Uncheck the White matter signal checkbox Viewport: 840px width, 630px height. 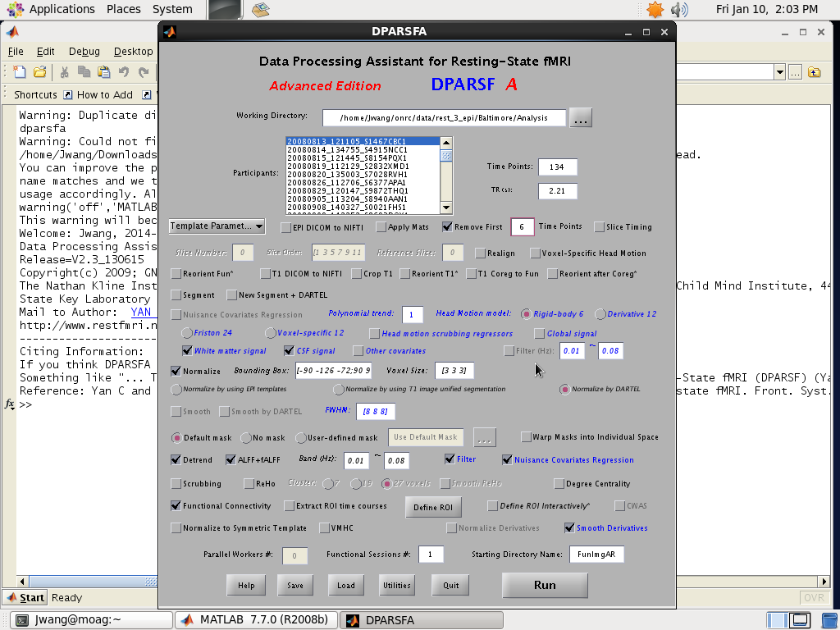pyautogui.click(x=187, y=351)
